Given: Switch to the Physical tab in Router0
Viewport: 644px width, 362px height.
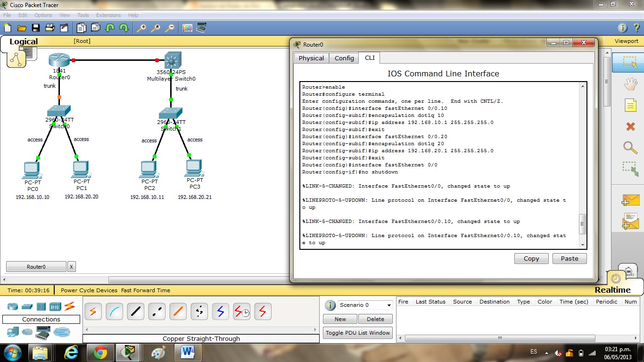Looking at the screenshot, I should (x=311, y=58).
